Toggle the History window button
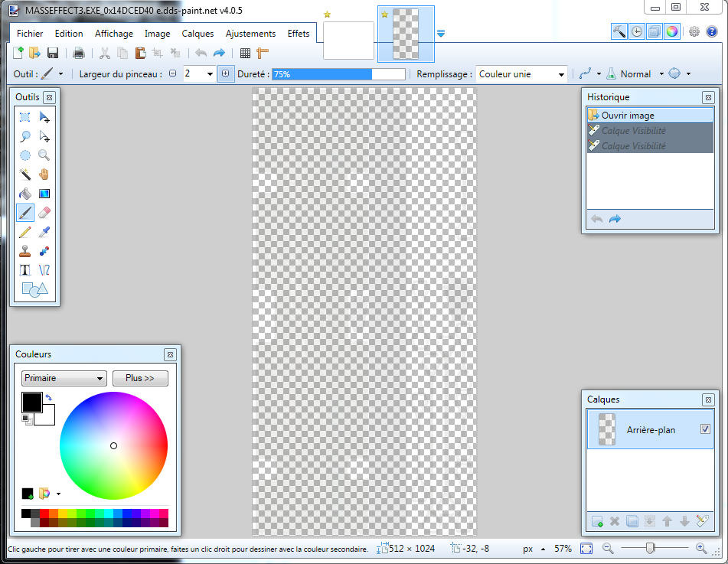This screenshot has height=564, width=728. 637,31
